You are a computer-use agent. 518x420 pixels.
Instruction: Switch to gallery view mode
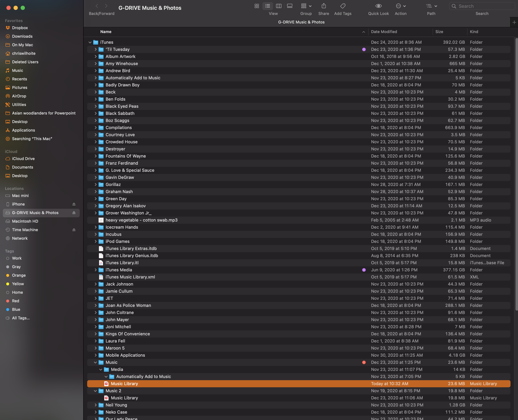pyautogui.click(x=289, y=6)
